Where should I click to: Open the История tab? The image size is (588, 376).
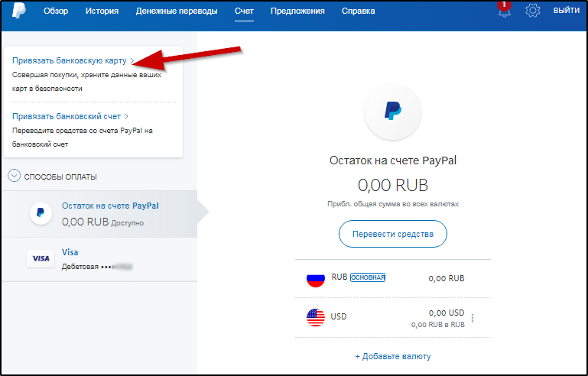pyautogui.click(x=102, y=11)
